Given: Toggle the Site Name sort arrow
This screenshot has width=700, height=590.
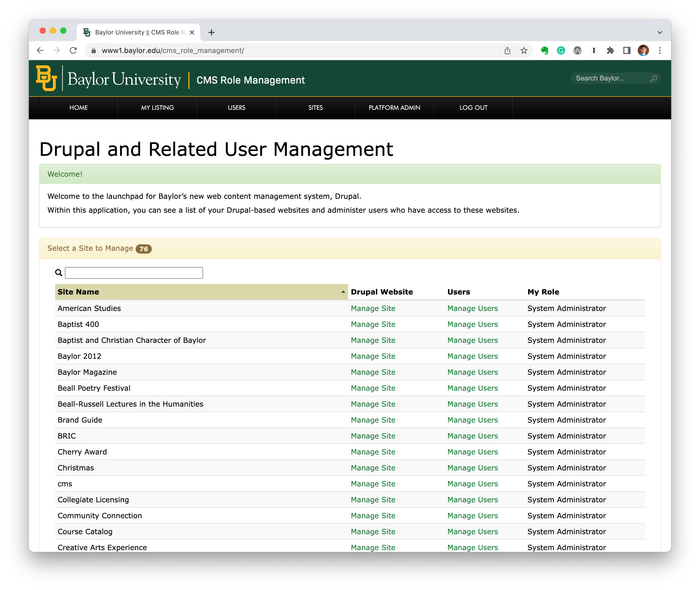Looking at the screenshot, I should [343, 291].
